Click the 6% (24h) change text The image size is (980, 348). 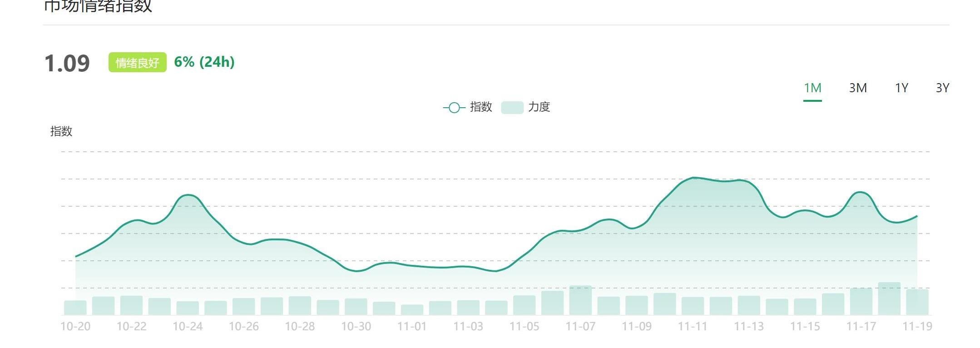coord(204,62)
